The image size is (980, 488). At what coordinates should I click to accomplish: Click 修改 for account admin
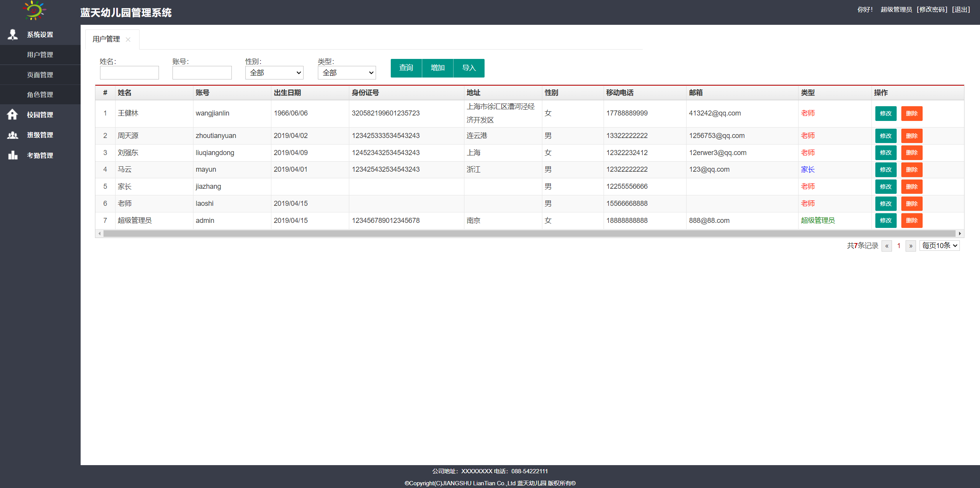[886, 221]
